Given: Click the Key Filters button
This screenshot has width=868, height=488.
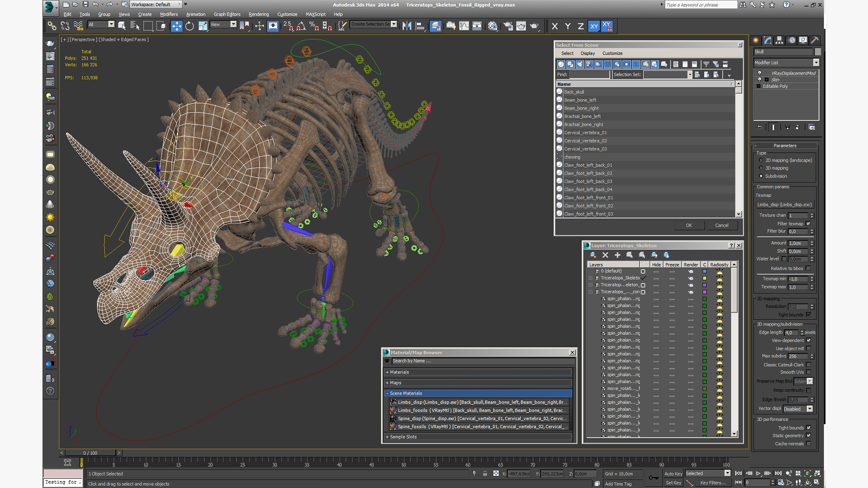Looking at the screenshot, I should pos(713,483).
